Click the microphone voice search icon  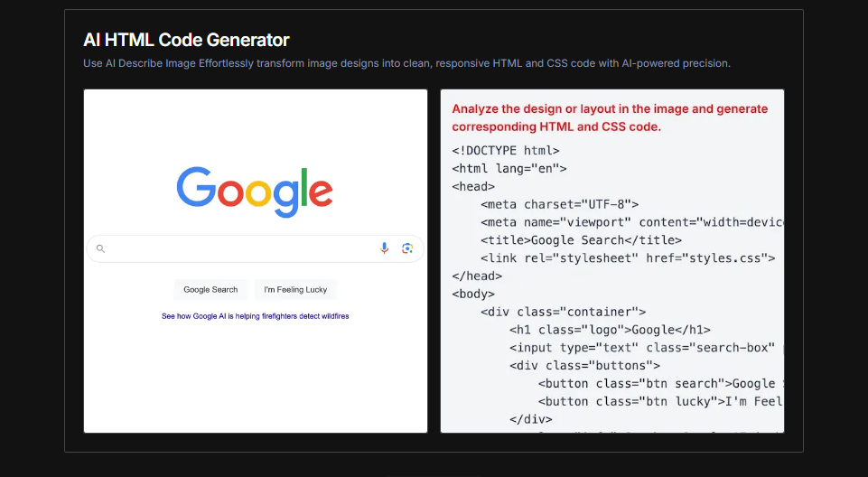[384, 248]
